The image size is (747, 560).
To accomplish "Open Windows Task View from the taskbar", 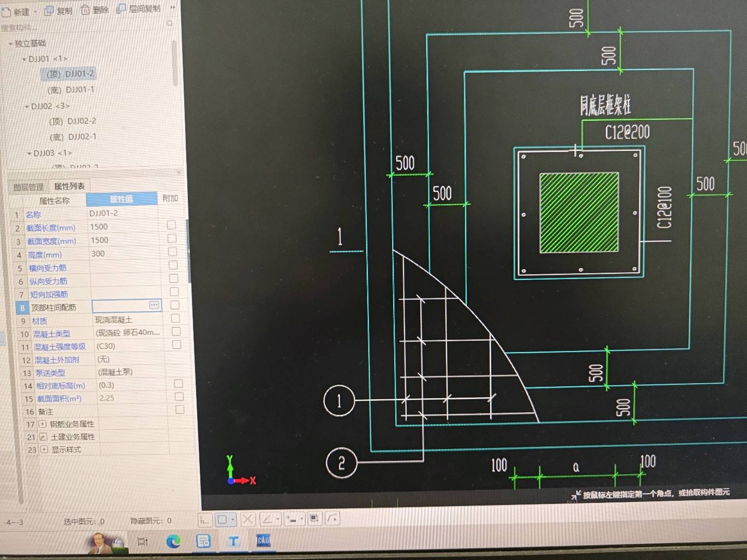I will [x=142, y=542].
